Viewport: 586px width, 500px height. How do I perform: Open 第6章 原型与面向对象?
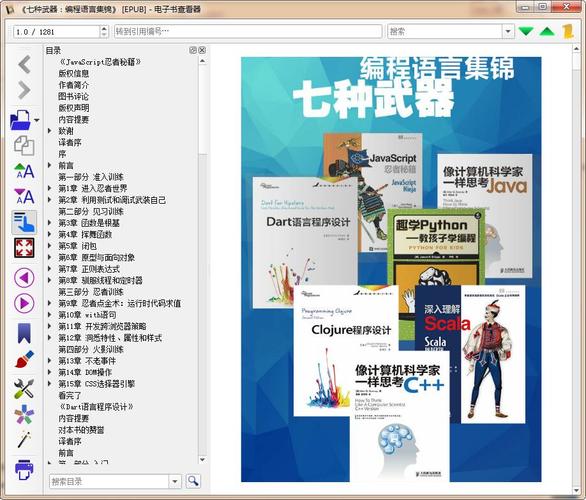pyautogui.click(x=97, y=257)
